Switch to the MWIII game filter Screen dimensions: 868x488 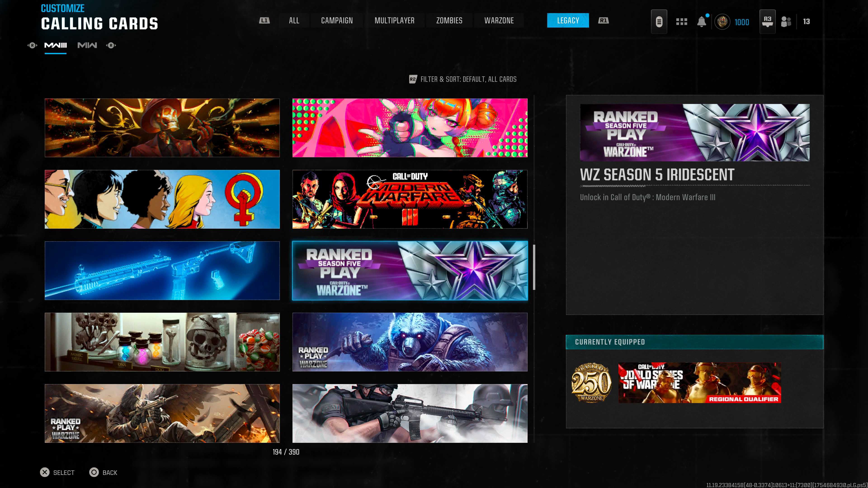pos(56,45)
